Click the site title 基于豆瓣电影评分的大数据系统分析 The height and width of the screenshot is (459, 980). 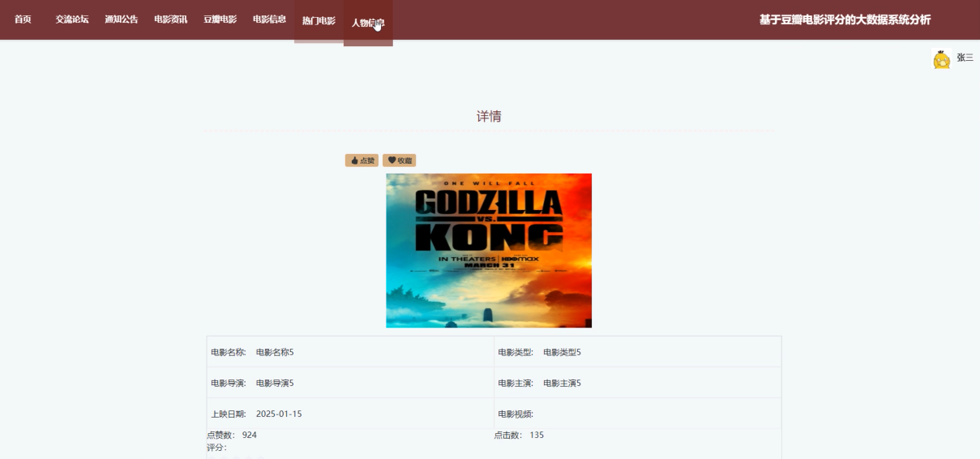[x=845, y=19]
